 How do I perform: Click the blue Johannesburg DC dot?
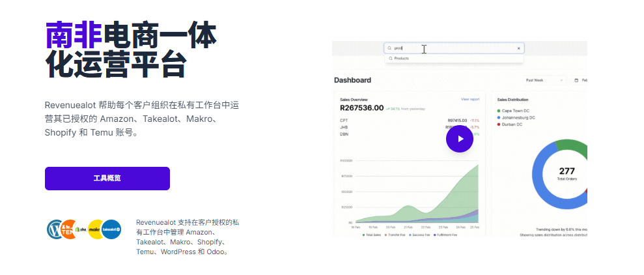[499, 117]
